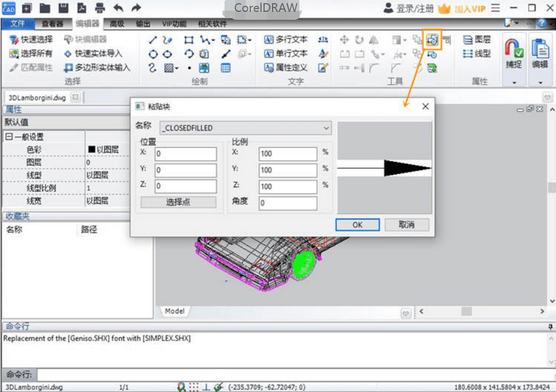The width and height of the screenshot is (556, 392).
Task: Click the 色彩 black color swatch
Action: 91,150
